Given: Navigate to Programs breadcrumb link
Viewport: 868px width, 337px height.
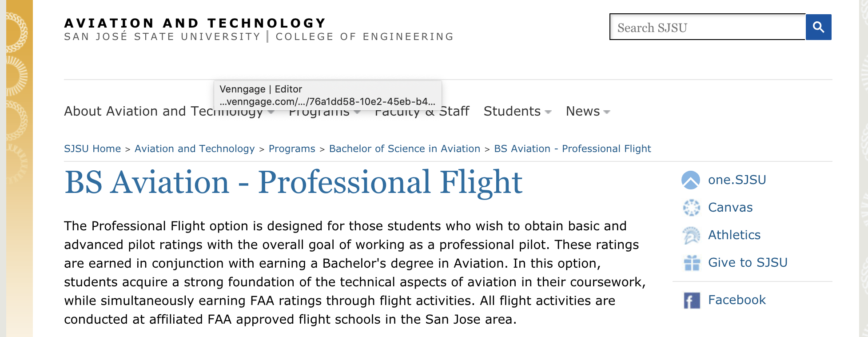Looking at the screenshot, I should [292, 148].
